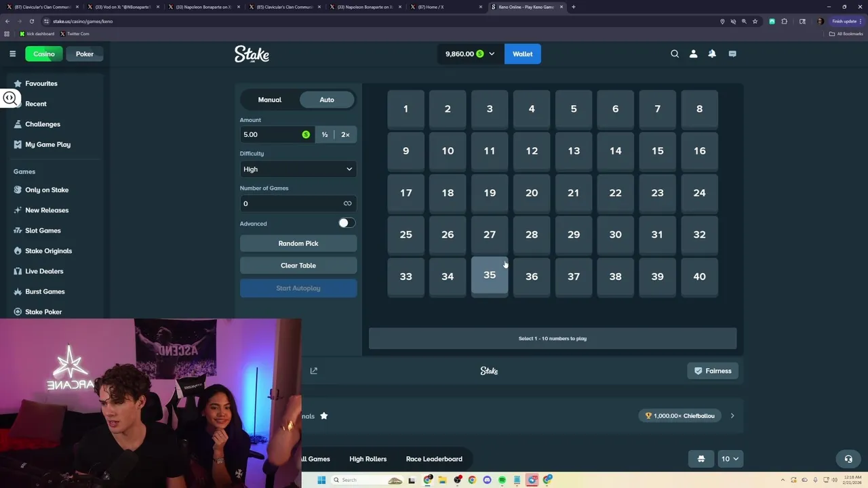
Task: Open kick dashboard bookmark
Action: tap(37, 34)
